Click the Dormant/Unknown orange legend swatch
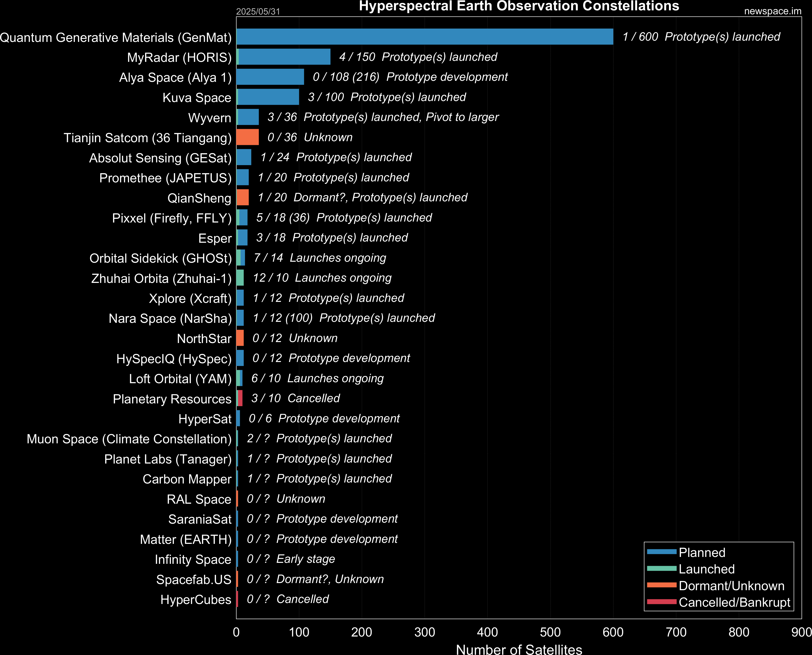 [662, 585]
